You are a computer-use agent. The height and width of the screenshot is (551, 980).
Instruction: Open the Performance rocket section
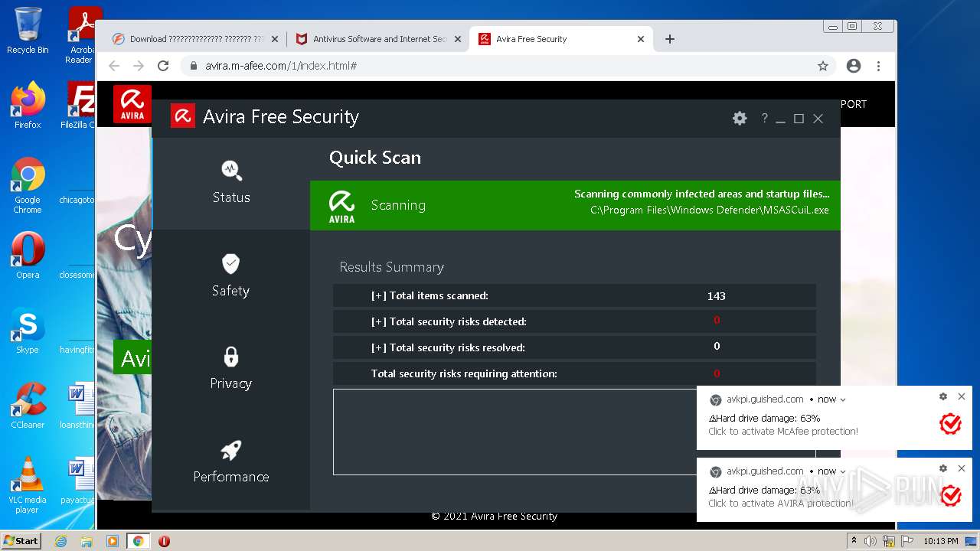231,461
